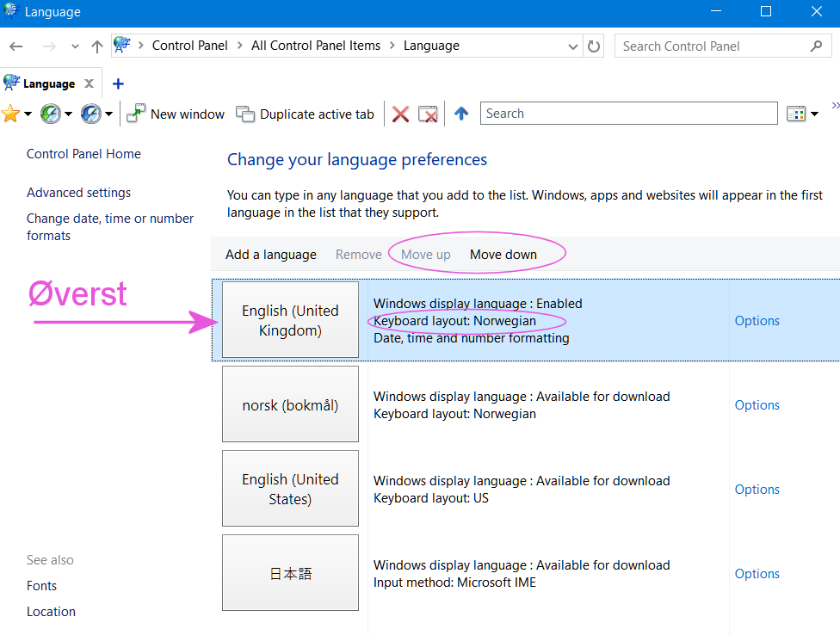Click Move down
Viewport: 840px width, 635px height.
[503, 255]
